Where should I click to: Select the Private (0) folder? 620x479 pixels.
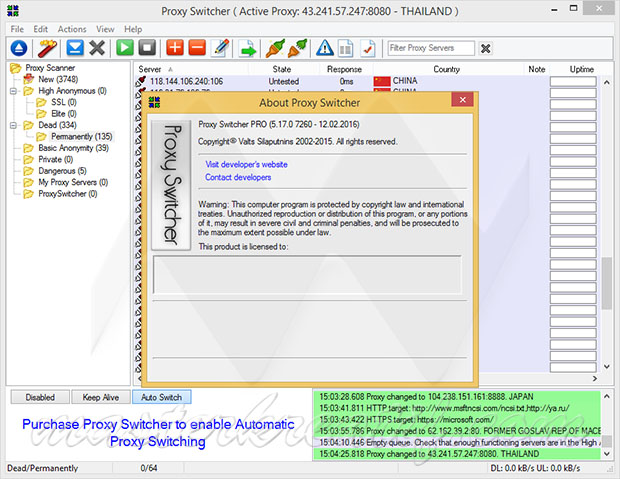click(55, 159)
